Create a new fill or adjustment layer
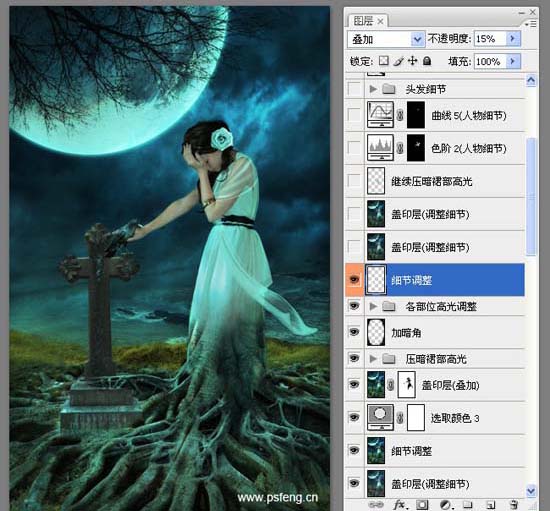550x511 pixels. point(446,505)
